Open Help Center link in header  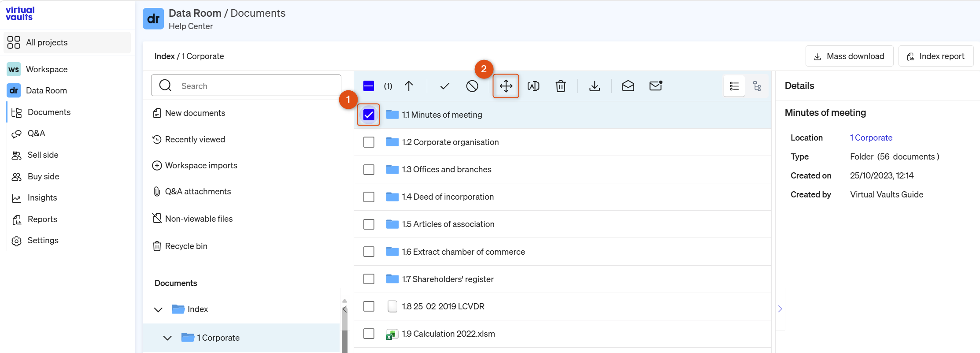(191, 26)
